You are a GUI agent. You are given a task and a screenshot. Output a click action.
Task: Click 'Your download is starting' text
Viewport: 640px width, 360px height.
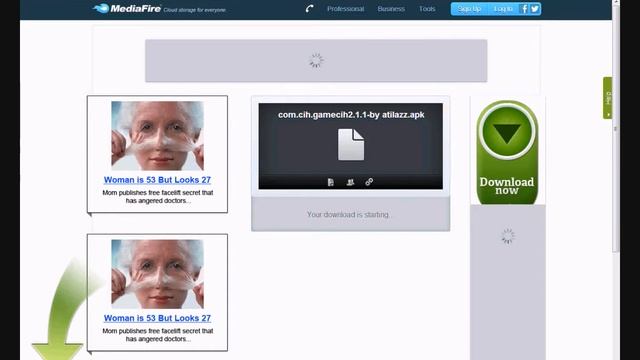tap(349, 214)
